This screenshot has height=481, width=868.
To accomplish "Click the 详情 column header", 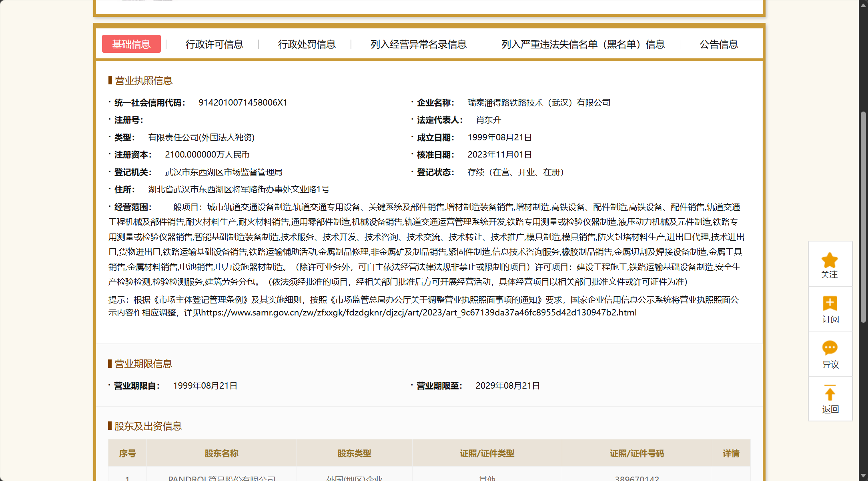I will [x=731, y=453].
